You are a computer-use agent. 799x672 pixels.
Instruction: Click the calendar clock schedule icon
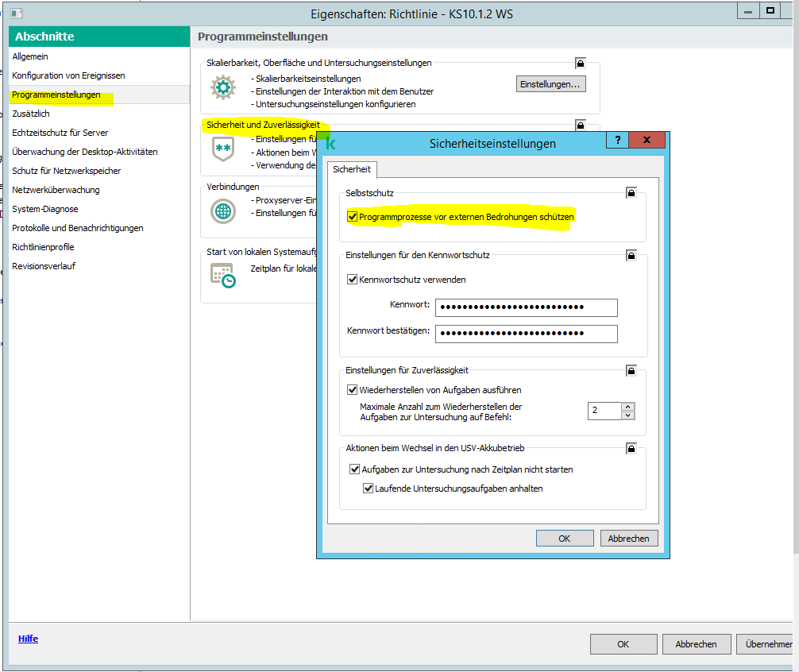click(x=223, y=275)
